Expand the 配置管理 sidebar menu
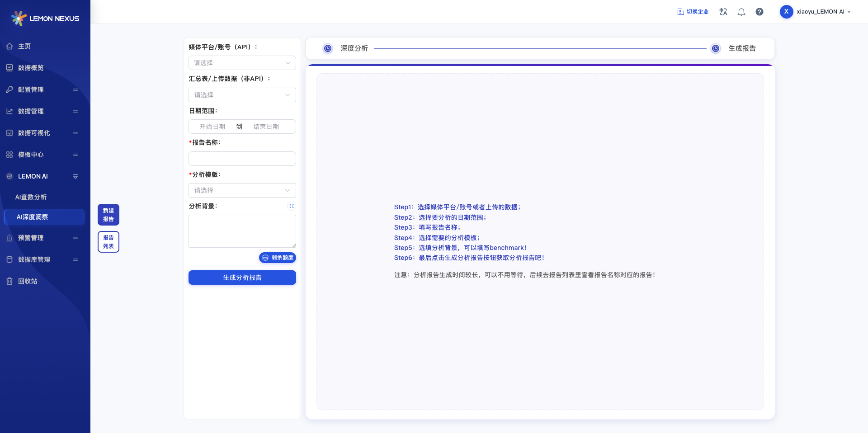The image size is (868, 433). tap(45, 89)
